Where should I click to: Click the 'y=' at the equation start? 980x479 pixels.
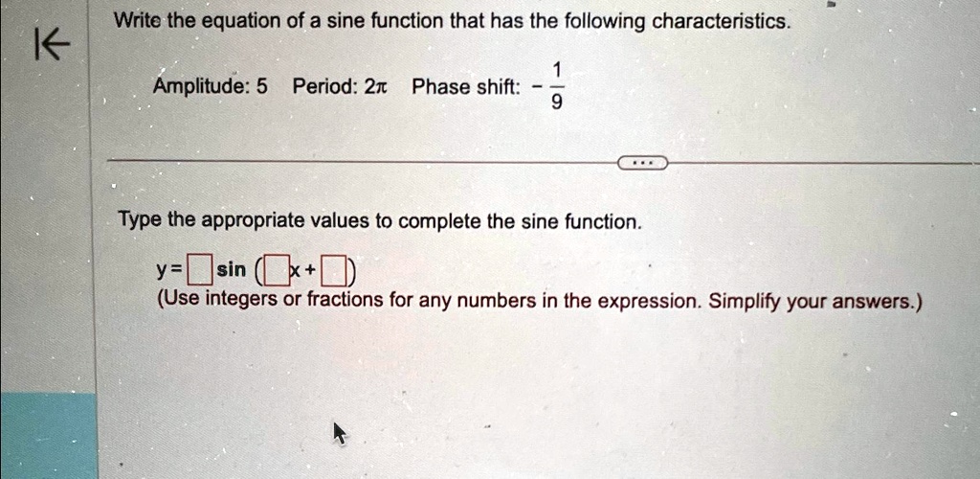pyautogui.click(x=170, y=270)
